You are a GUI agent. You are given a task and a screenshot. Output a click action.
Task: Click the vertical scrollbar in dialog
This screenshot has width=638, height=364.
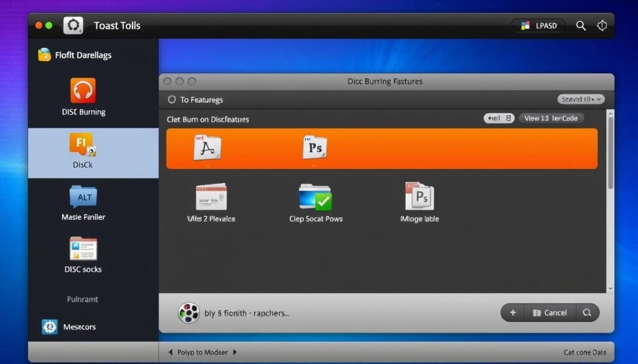[610, 156]
